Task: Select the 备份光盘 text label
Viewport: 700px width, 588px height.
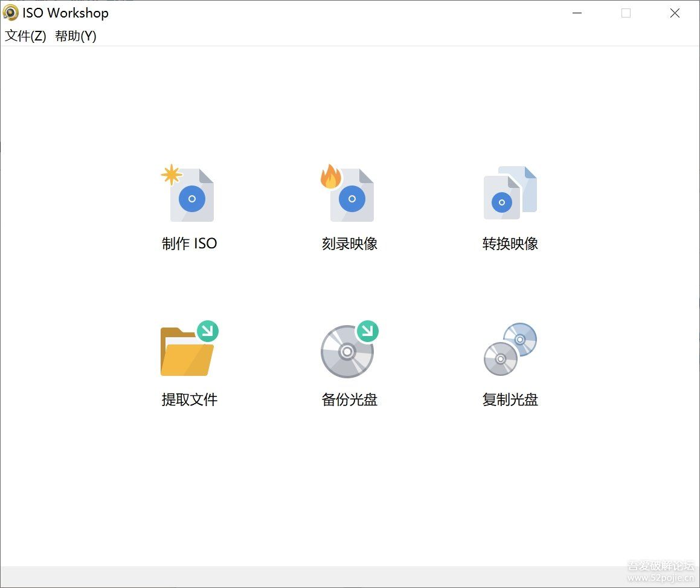Action: click(x=349, y=399)
